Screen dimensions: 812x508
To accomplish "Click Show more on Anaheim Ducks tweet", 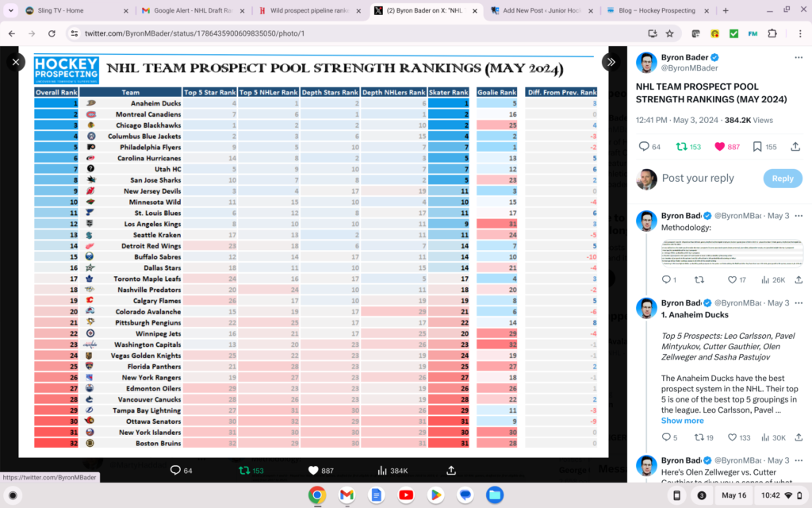I will [x=682, y=421].
